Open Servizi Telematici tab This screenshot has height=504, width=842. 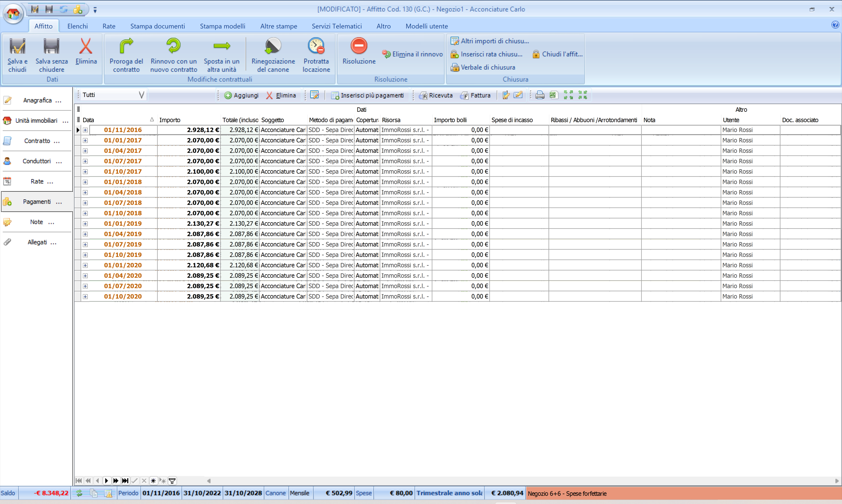pos(336,26)
